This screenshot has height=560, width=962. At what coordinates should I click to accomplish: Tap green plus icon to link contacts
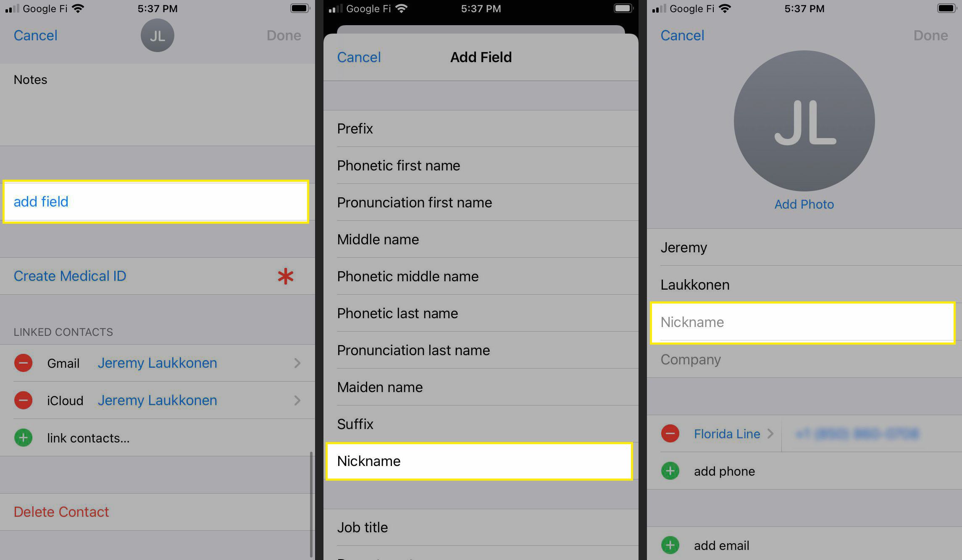(x=24, y=437)
